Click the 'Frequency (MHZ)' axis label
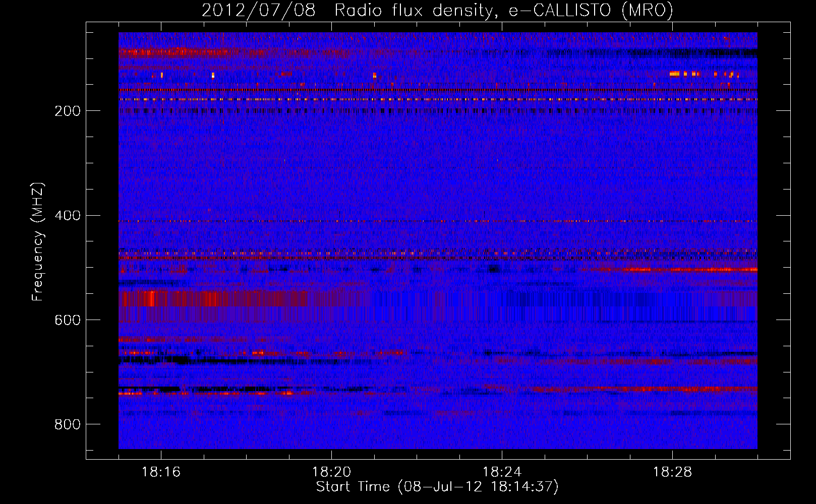 click(x=38, y=241)
